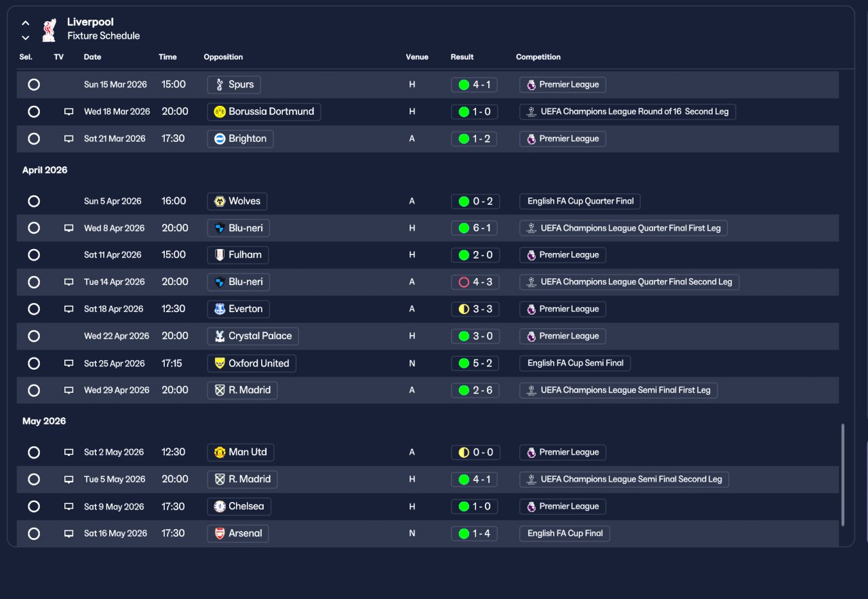
Task: Click the Spurs club badge
Action: pyautogui.click(x=219, y=85)
